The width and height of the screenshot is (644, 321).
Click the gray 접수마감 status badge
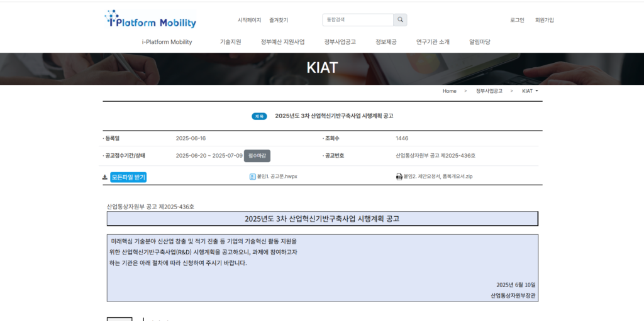pyautogui.click(x=257, y=156)
